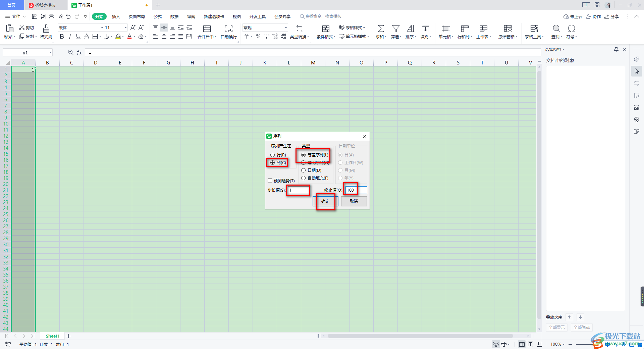Click the Save icon in quick toolbar
Viewport: 644px width, 349px height.
tap(35, 16)
